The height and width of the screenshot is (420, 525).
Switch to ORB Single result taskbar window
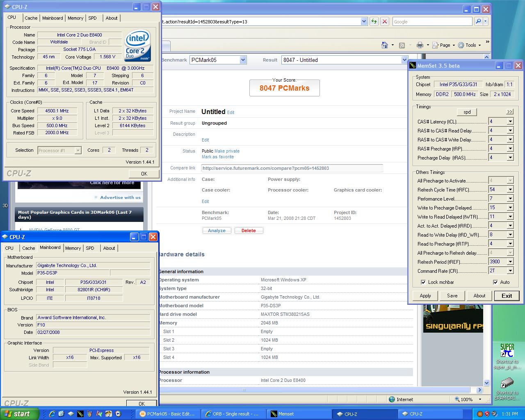click(x=233, y=414)
